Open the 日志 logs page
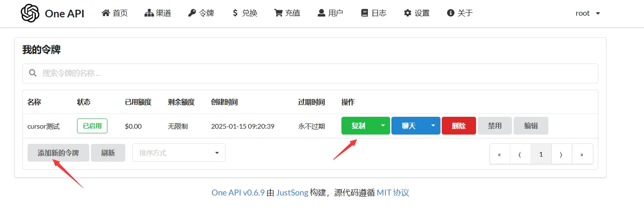Viewport: 644px width, 212px height. (374, 13)
